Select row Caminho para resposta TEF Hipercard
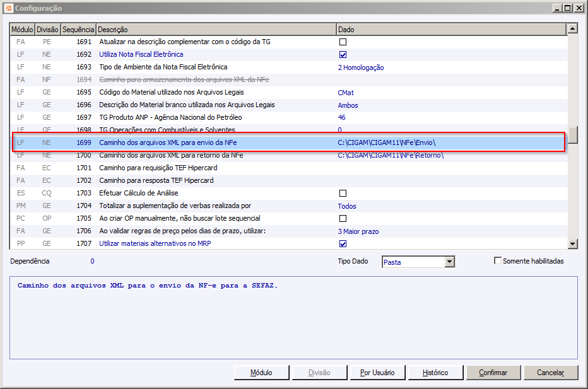 (289, 181)
